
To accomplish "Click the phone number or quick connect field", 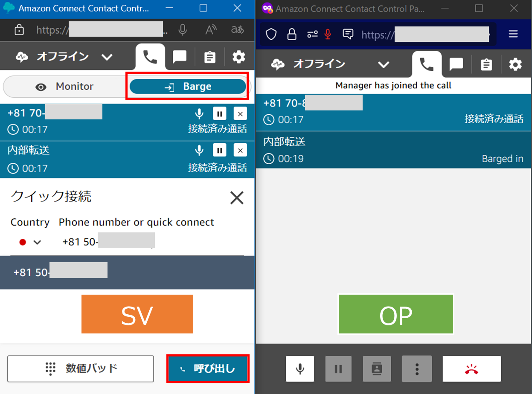I will (x=151, y=242).
